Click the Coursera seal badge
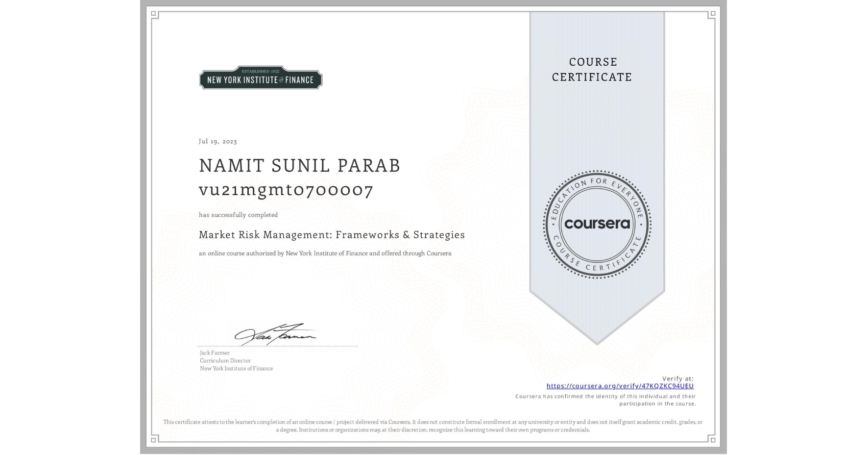 pos(597,225)
